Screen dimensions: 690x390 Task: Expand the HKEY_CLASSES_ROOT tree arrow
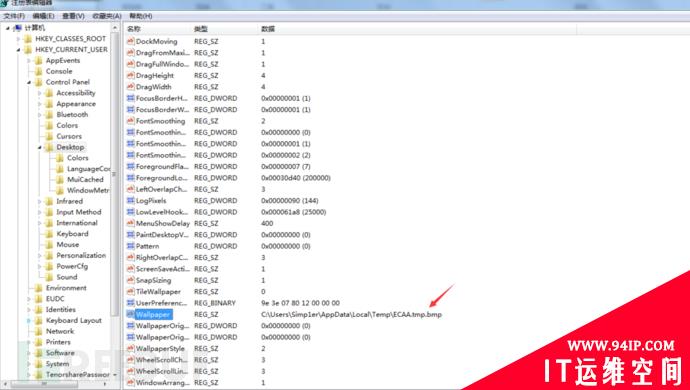18,39
